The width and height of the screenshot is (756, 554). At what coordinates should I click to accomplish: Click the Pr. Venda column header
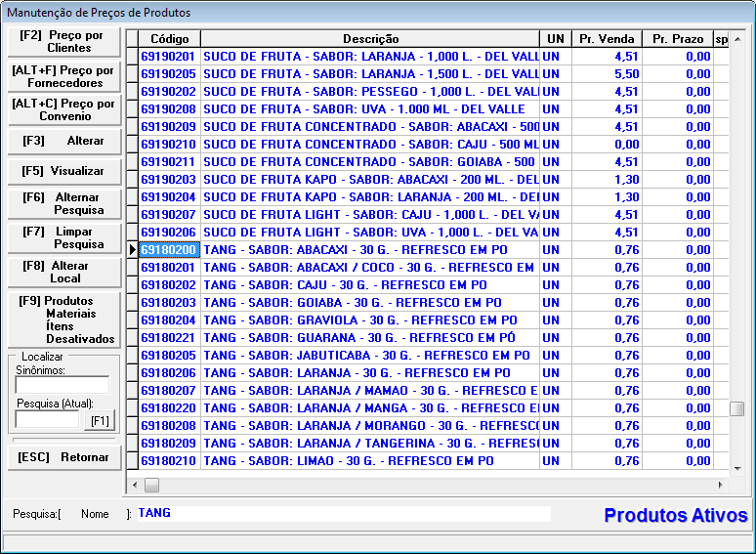coord(606,39)
